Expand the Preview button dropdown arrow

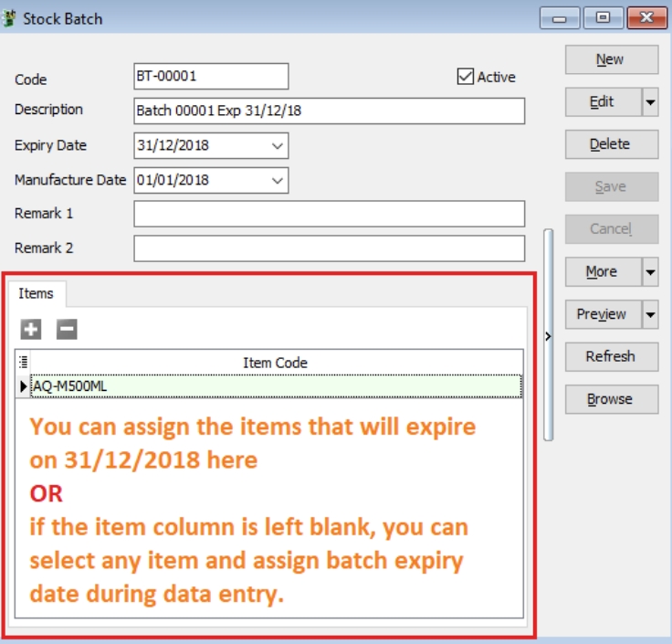tap(650, 315)
